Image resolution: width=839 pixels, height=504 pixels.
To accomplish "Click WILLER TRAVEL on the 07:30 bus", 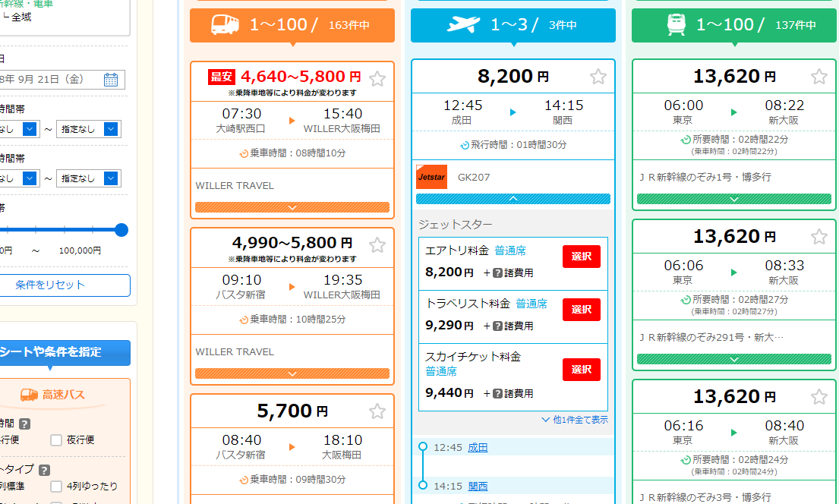I will point(235,186).
